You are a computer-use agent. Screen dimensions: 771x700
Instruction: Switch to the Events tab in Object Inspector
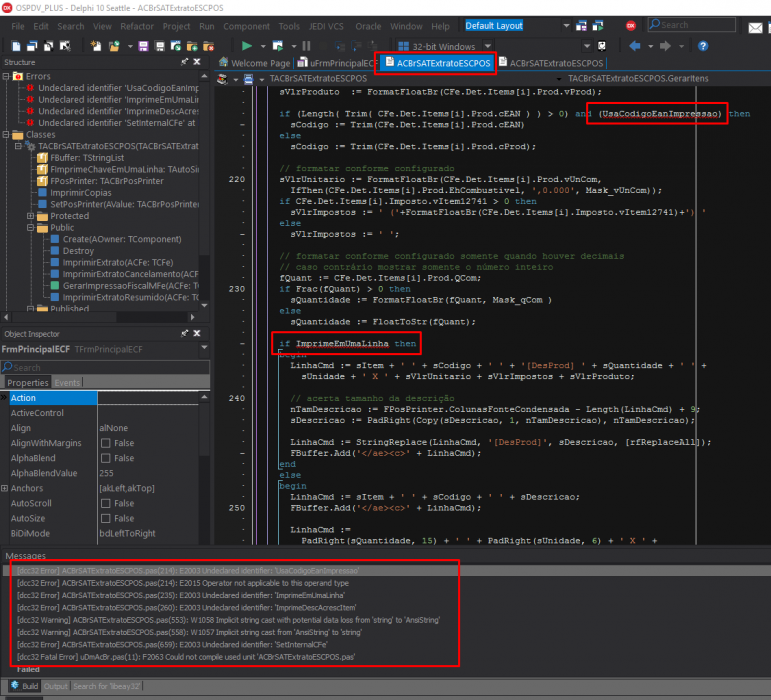(67, 382)
